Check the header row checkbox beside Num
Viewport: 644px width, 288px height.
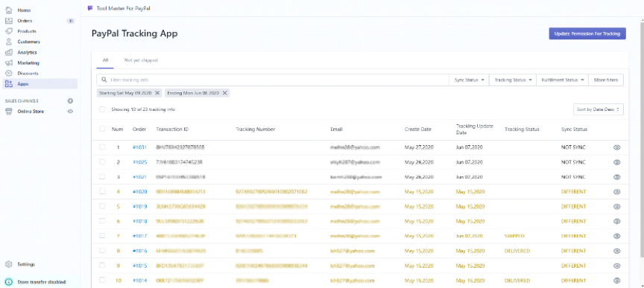click(102, 129)
